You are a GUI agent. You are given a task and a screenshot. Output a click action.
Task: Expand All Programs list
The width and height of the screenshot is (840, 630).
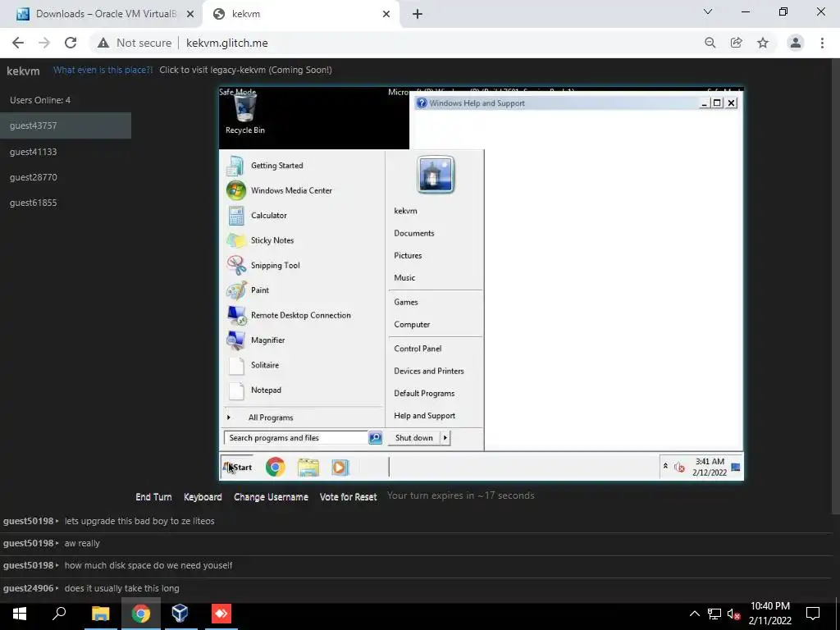271,418
